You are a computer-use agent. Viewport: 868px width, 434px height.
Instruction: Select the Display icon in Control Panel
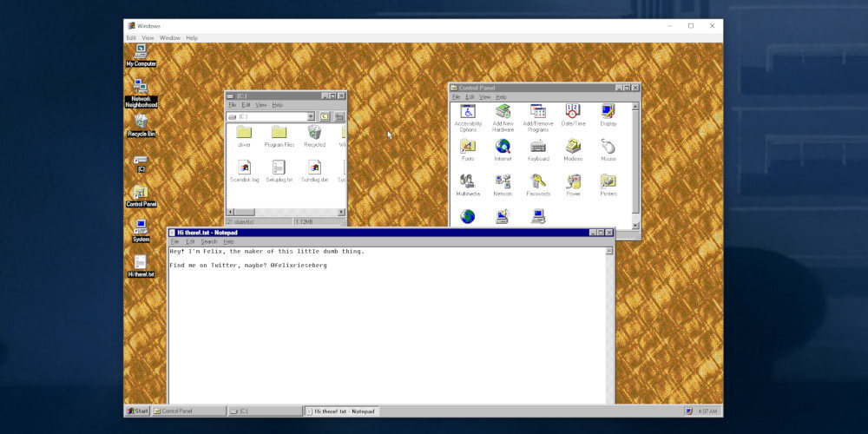[608, 115]
